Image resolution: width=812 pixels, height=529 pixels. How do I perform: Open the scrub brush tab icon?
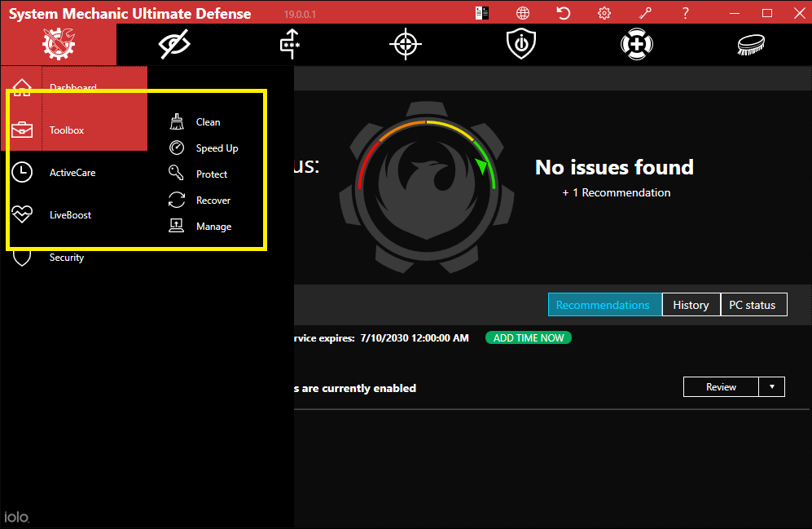point(752,45)
